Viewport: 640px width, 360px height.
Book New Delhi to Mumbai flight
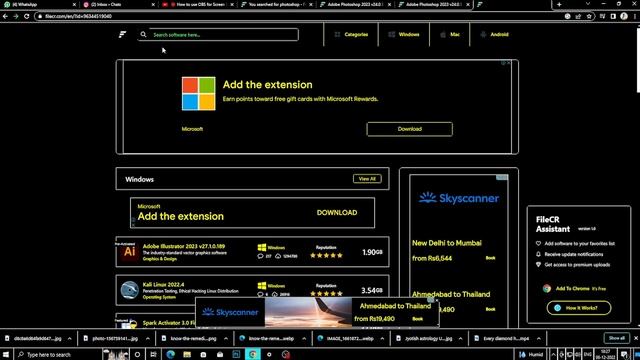(x=490, y=258)
